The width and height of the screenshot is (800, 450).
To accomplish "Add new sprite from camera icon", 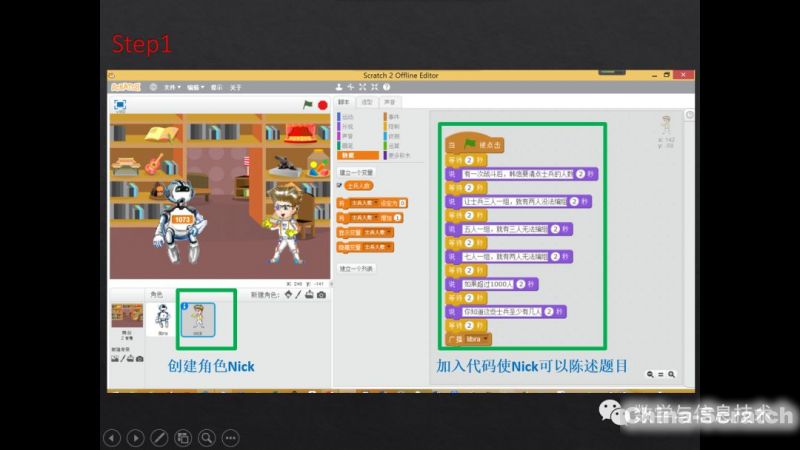I will click(x=321, y=295).
